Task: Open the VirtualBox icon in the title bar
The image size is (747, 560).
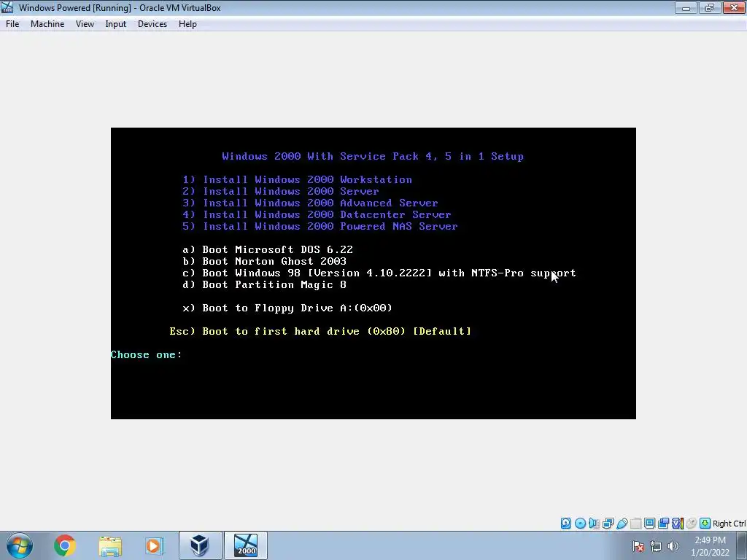Action: [7, 7]
